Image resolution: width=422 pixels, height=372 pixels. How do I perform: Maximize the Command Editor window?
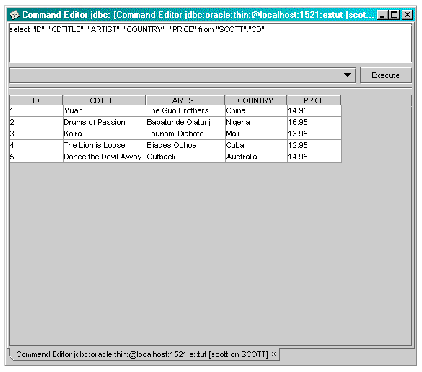coord(394,15)
